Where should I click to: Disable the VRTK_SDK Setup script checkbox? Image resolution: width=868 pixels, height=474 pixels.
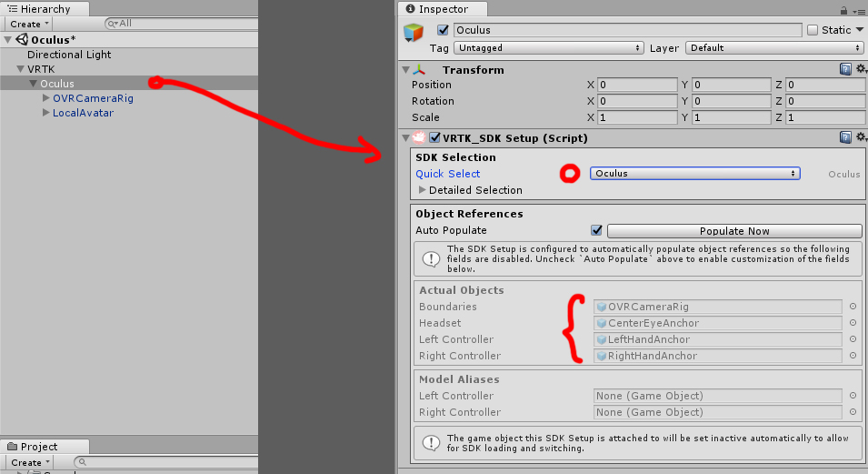[435, 137]
